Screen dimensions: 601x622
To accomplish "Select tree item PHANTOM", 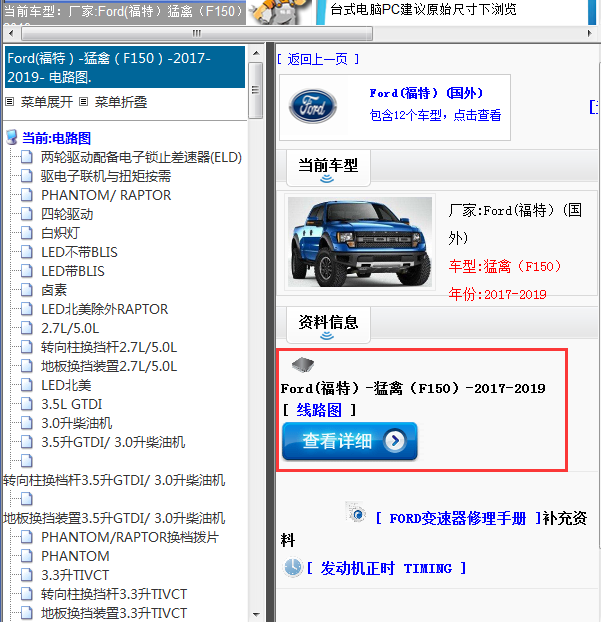I will tap(75, 556).
